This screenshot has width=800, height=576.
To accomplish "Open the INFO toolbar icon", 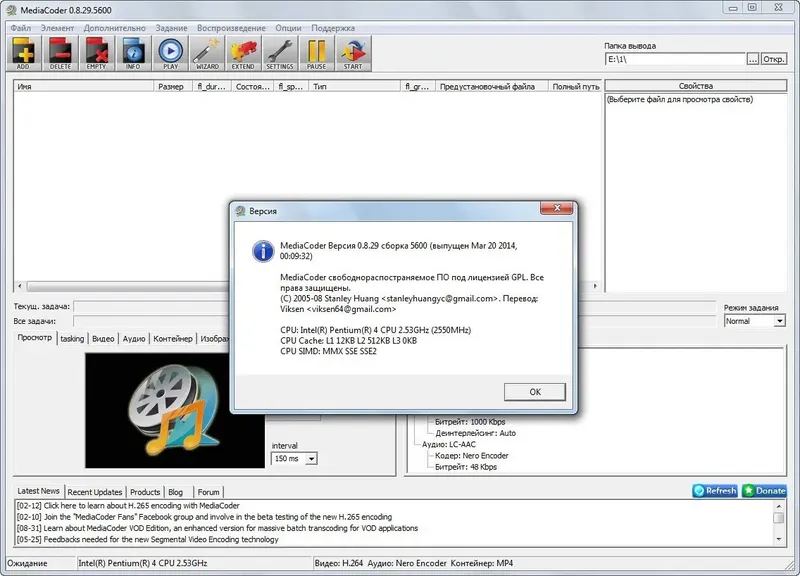I will pos(133,53).
